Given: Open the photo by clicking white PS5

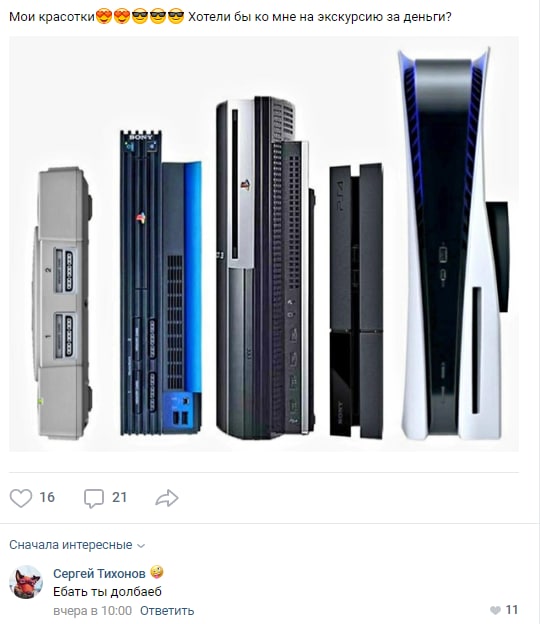Looking at the screenshot, I should (454, 244).
